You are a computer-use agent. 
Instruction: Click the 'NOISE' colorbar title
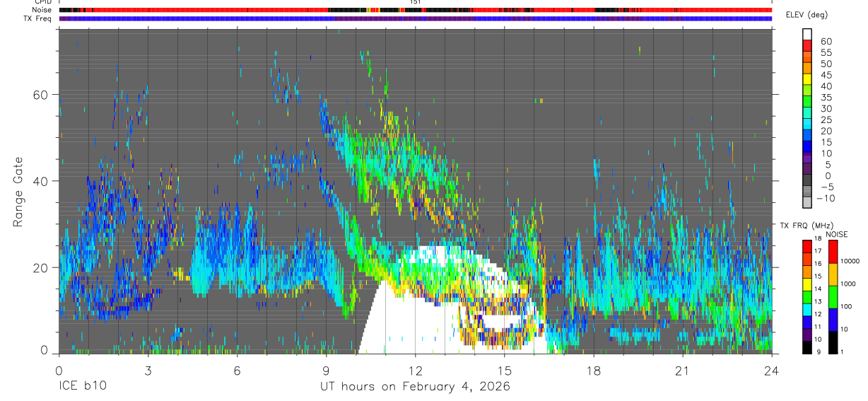[x=836, y=234]
